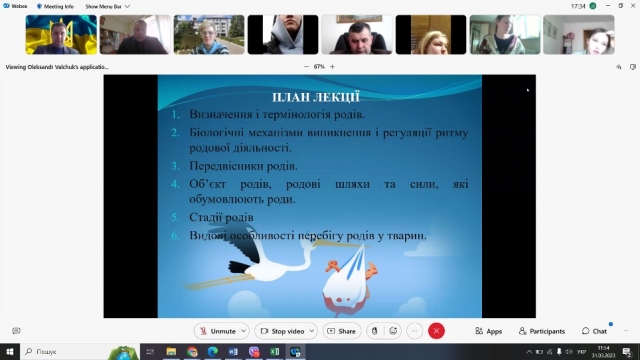Click 'Viewing Oleksandr Valchuk's application' label

coord(57,67)
